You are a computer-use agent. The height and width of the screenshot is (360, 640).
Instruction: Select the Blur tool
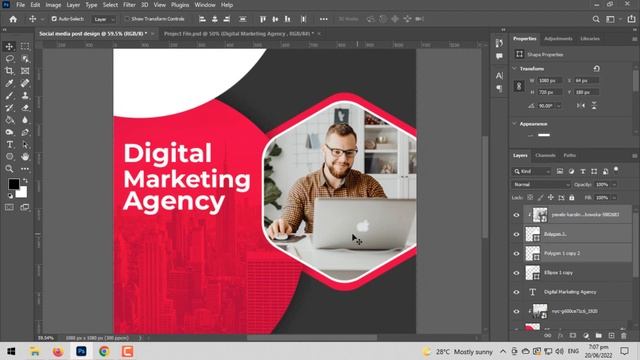click(x=25, y=120)
